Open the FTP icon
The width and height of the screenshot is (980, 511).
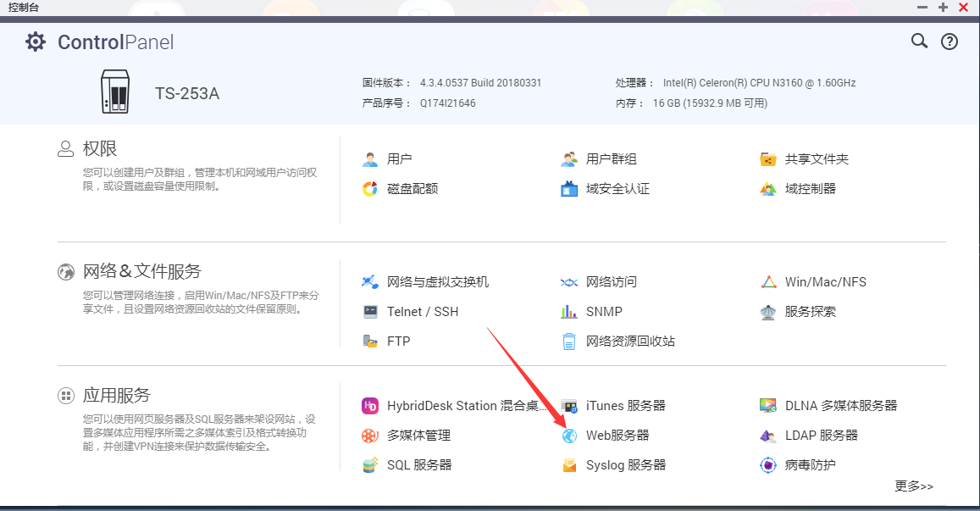point(370,342)
